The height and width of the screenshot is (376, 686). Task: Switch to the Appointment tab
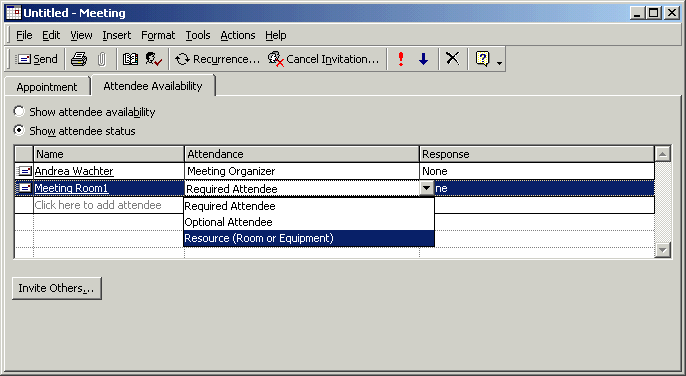(47, 87)
